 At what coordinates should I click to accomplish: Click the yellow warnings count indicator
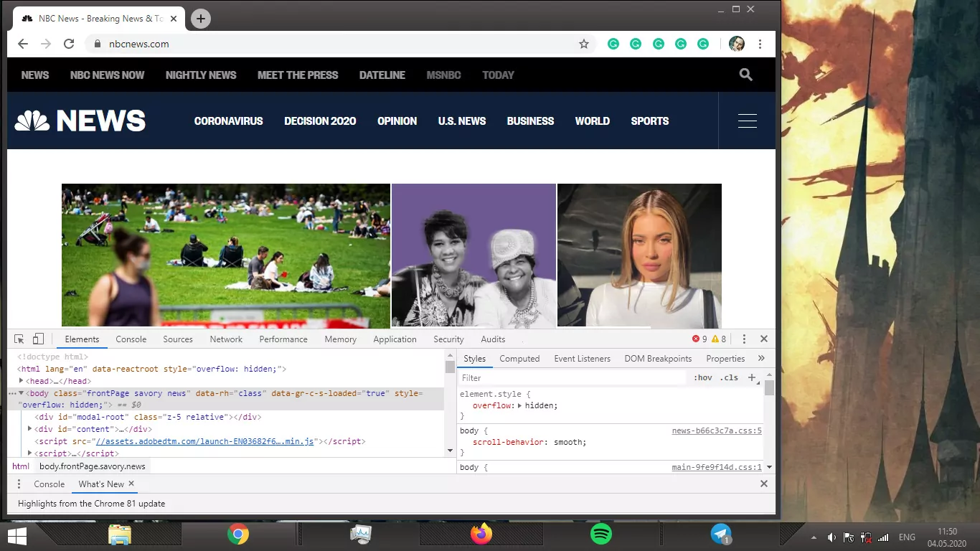tap(719, 339)
